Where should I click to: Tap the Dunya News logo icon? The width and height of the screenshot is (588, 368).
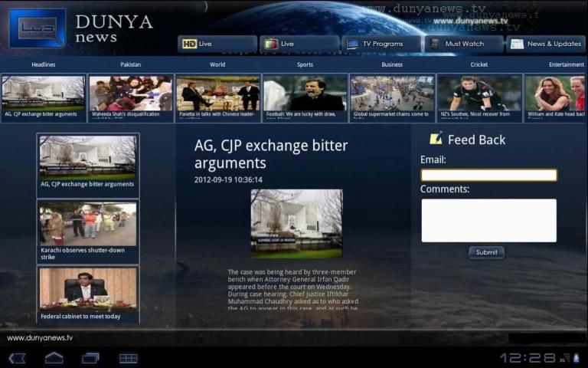(x=37, y=28)
